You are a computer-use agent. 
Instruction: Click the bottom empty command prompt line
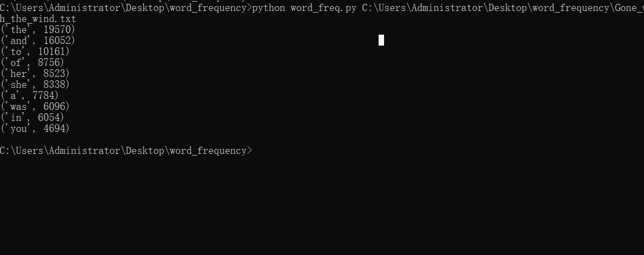tap(126, 151)
